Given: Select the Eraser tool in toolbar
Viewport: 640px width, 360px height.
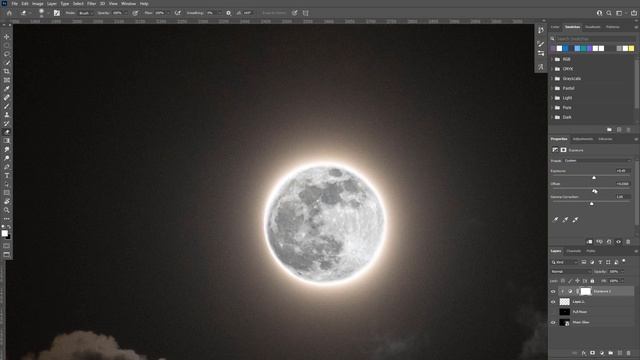Looking at the screenshot, I should (7, 132).
